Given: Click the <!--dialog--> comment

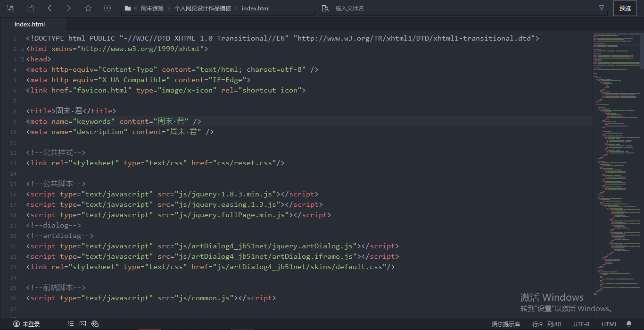Looking at the screenshot, I should click(54, 225).
